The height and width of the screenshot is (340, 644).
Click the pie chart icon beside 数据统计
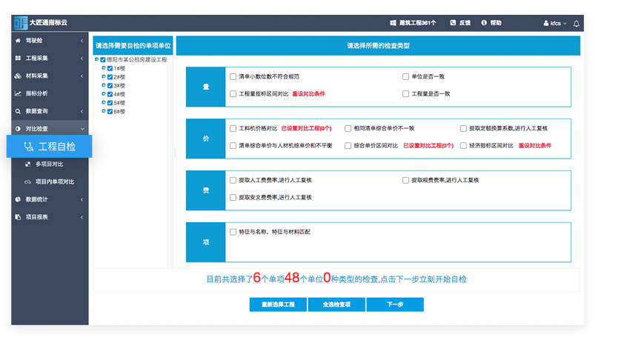tap(18, 199)
